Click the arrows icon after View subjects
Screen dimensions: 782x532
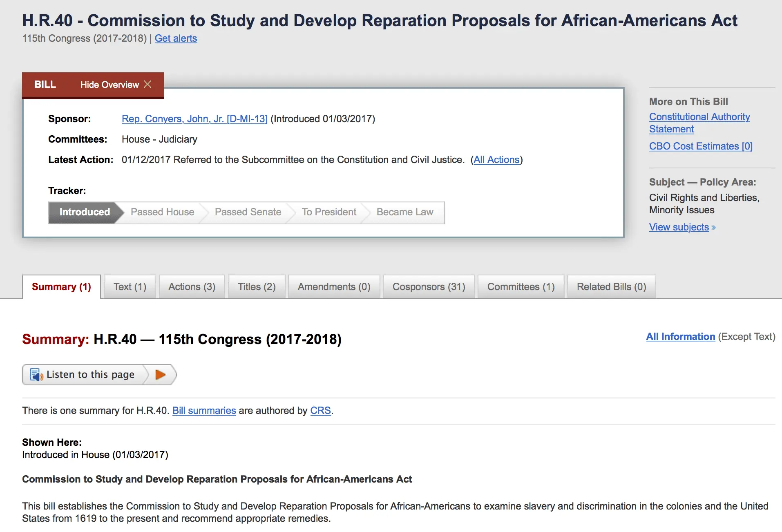coord(713,228)
